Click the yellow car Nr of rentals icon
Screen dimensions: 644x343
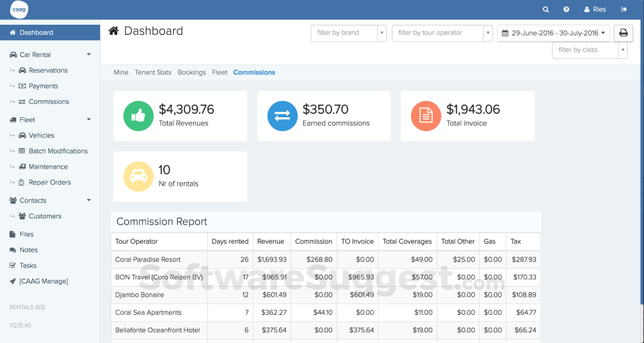click(x=138, y=176)
